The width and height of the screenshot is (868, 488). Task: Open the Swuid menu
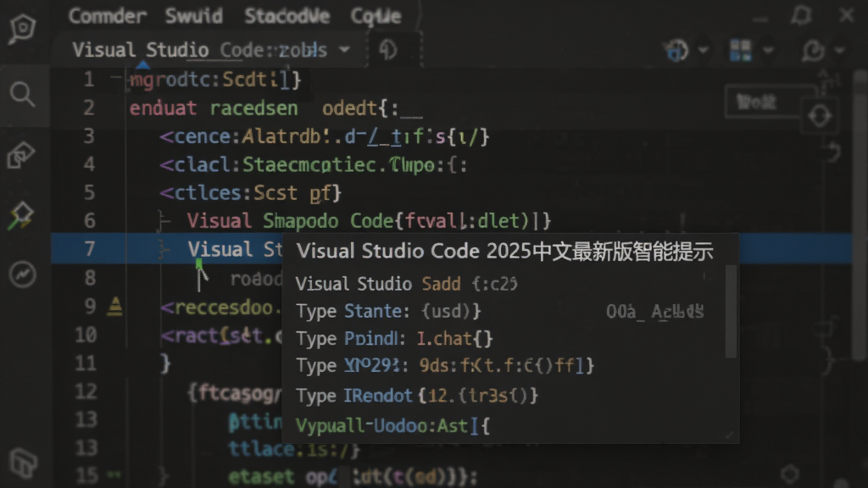click(194, 16)
